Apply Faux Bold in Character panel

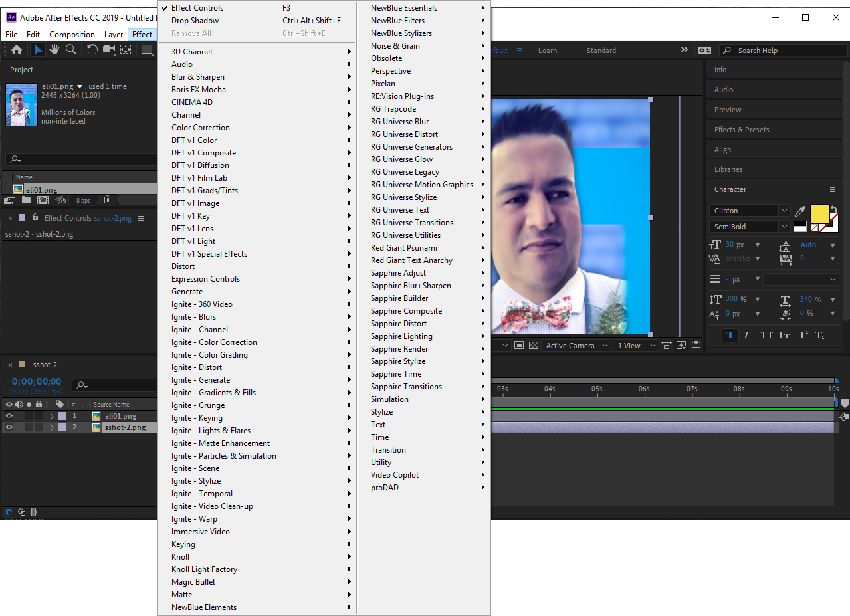(x=730, y=335)
